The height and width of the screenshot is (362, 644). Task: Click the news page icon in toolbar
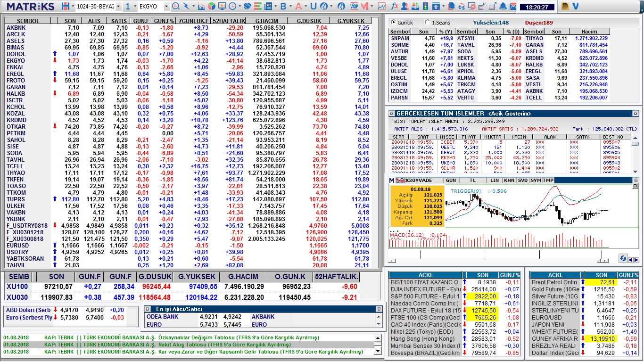(268, 7)
